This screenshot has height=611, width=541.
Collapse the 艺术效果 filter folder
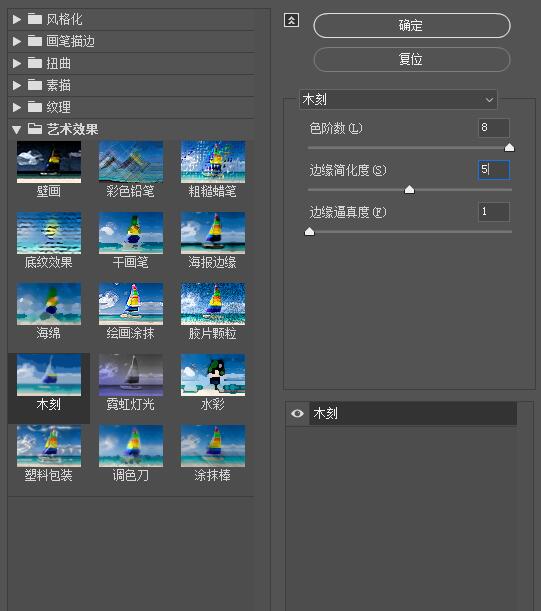tap(16, 129)
